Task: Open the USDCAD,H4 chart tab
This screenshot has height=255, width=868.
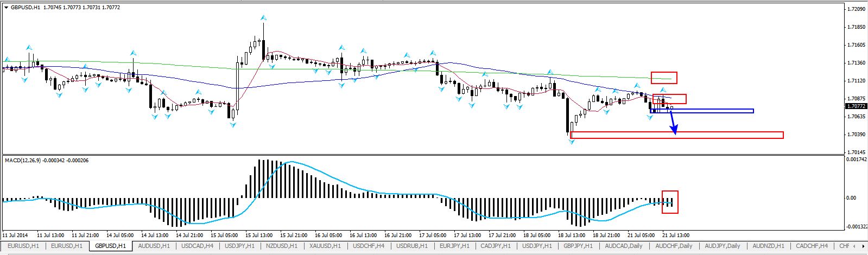Action: (x=198, y=246)
